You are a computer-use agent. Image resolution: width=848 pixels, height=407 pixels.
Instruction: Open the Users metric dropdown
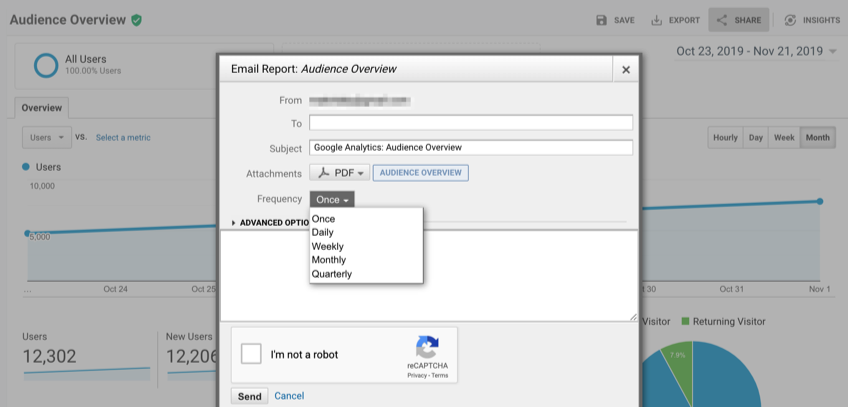coord(47,137)
